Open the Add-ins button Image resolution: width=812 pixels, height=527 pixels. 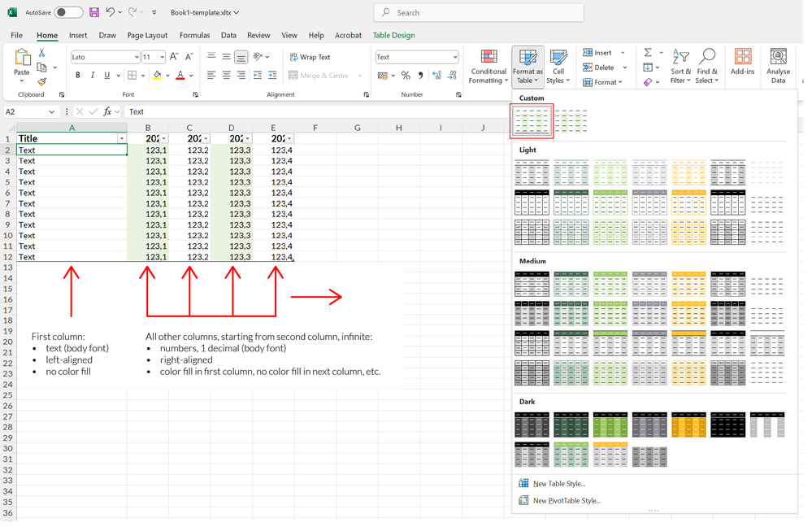(x=743, y=62)
